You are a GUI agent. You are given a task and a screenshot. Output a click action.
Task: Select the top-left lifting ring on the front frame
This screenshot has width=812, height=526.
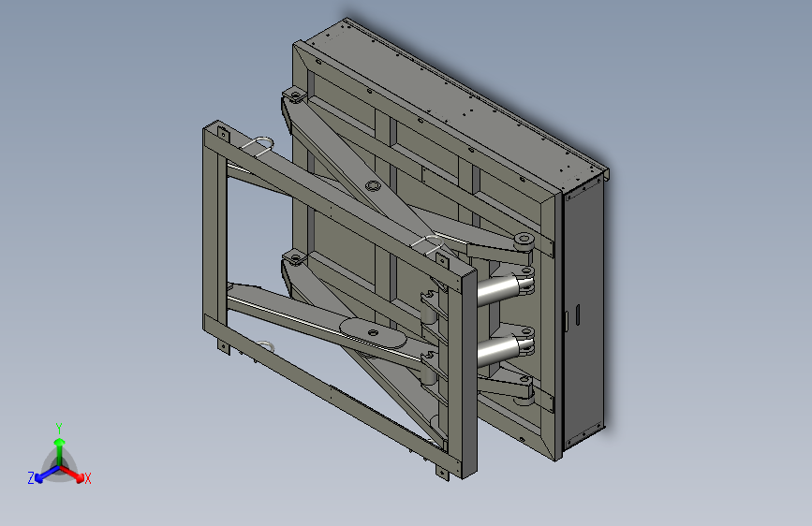tap(257, 145)
